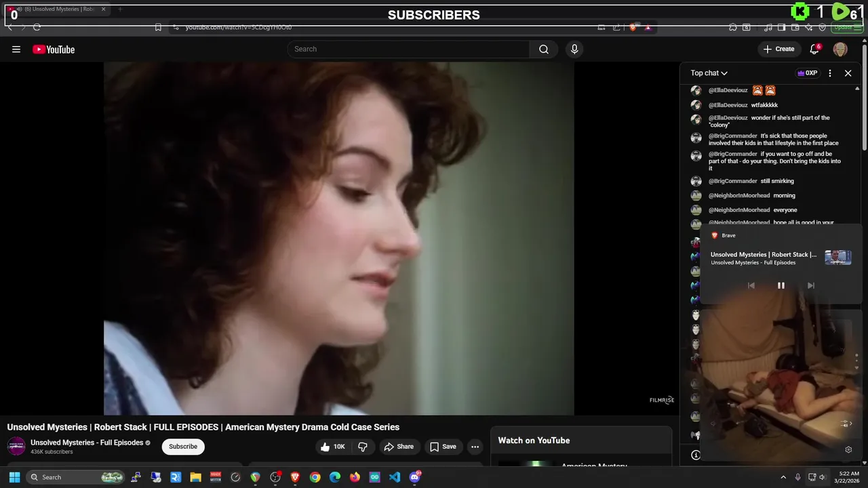The image size is (868, 488).
Task: Click the Create button
Action: (x=778, y=49)
